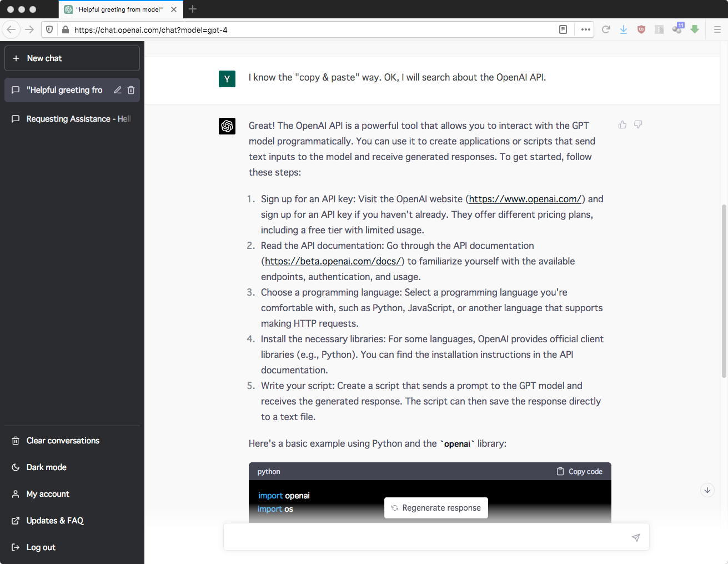Switch on Dark mode
The image size is (728, 564).
tap(72, 467)
